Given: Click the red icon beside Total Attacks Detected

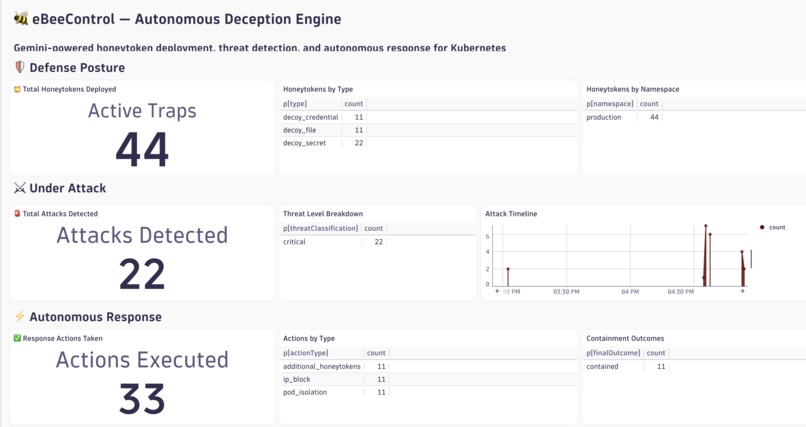Looking at the screenshot, I should click(17, 214).
